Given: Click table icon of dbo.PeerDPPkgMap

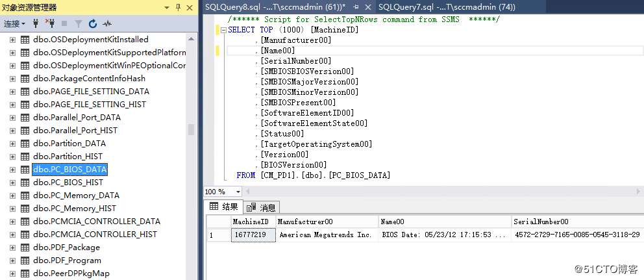Looking at the screenshot, I should point(25,274).
